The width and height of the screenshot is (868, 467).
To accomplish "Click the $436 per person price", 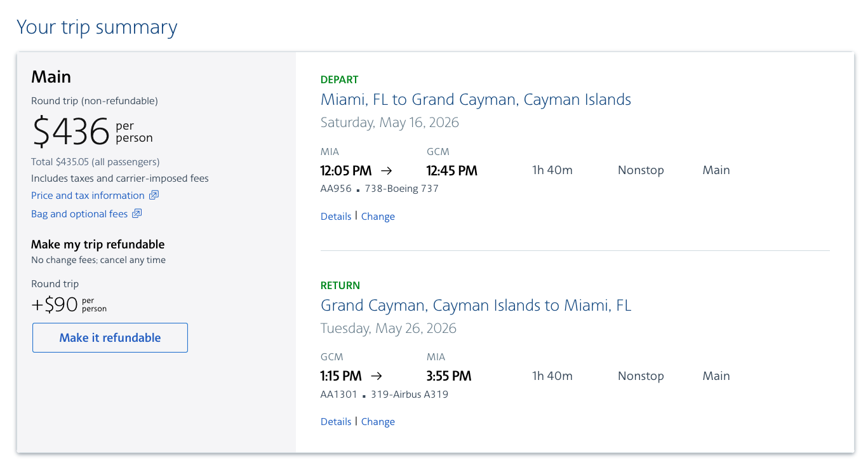I will point(70,130).
